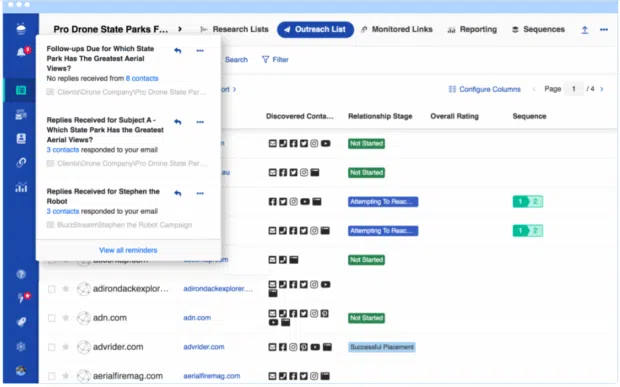Star the advrider.com website

(66, 347)
